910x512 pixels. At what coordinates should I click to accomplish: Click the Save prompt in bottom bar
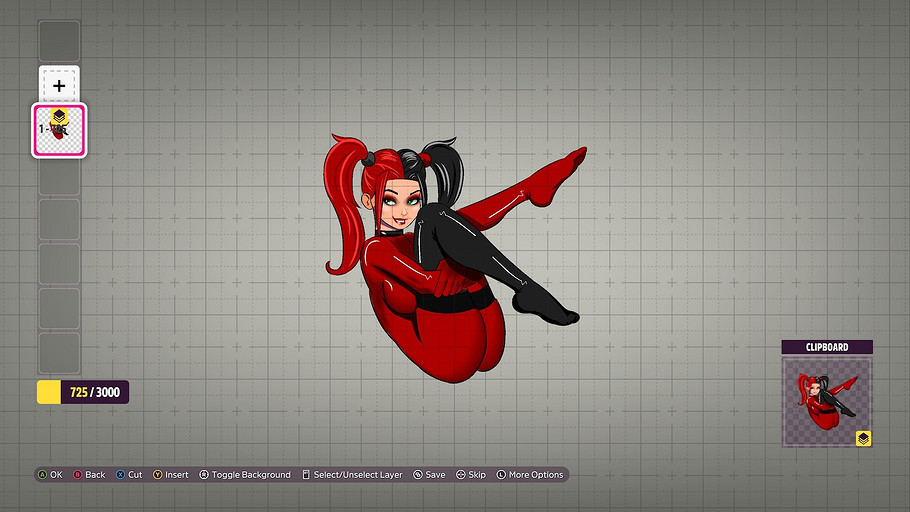coord(429,475)
